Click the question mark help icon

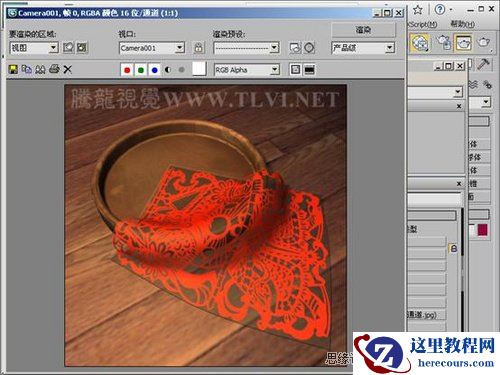(440, 10)
